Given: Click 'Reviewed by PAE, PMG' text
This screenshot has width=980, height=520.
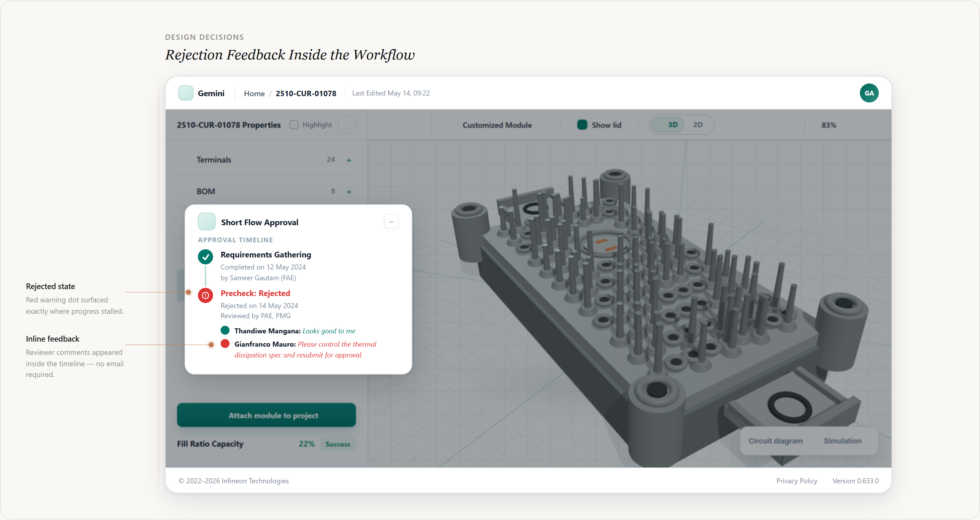Looking at the screenshot, I should pos(255,316).
